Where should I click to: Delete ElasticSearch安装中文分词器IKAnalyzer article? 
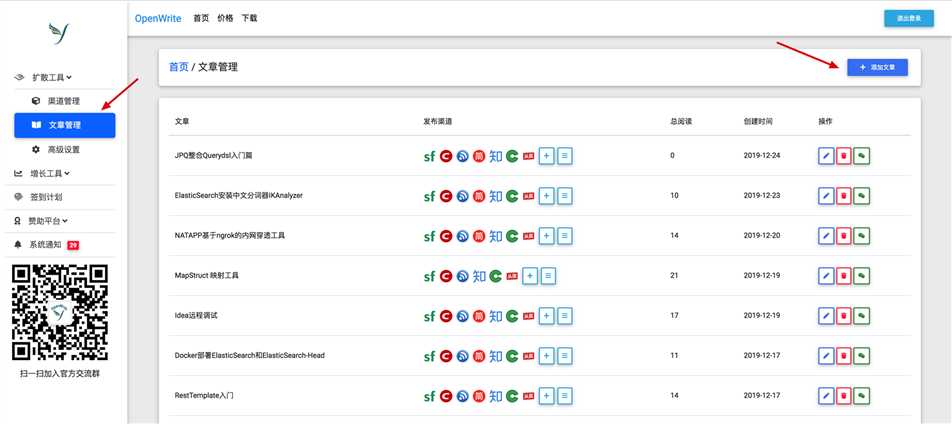[844, 196]
